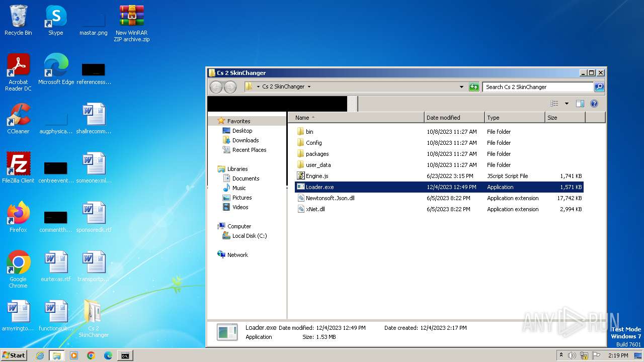Sort by the Name column header

[x=356, y=118]
